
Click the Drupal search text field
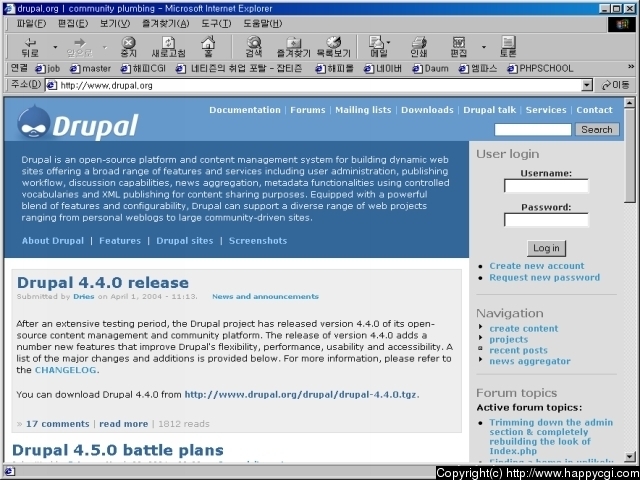532,129
